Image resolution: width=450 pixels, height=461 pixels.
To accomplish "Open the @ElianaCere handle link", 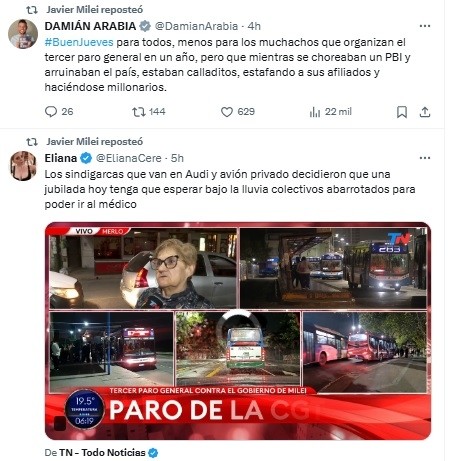I will pyautogui.click(x=129, y=158).
